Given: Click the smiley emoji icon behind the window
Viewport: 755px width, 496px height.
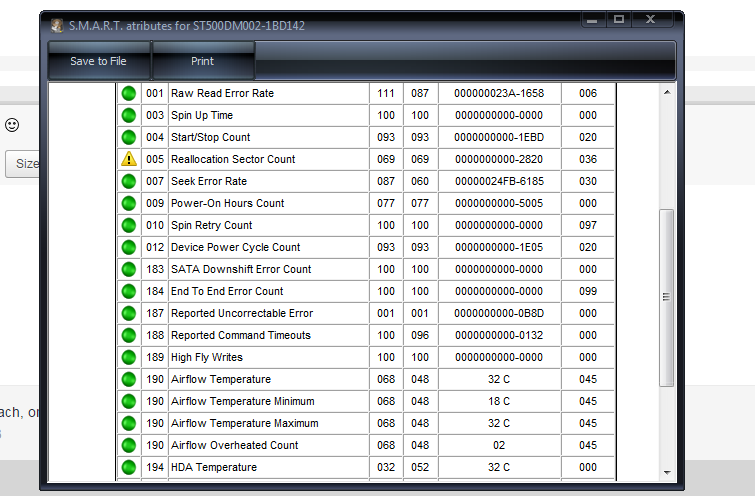Looking at the screenshot, I should pos(12,125).
